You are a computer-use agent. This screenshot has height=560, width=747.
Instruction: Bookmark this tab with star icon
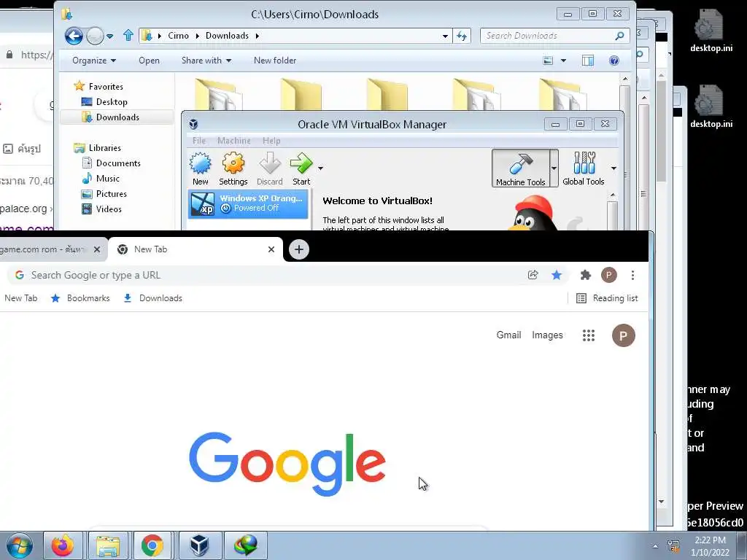tap(557, 275)
